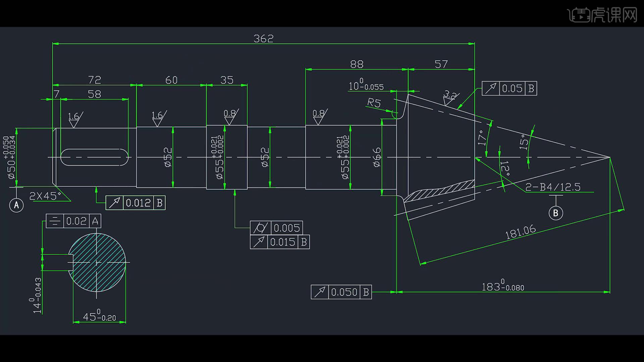Select the 72 length dimension
This screenshot has height=362, width=644.
(x=95, y=80)
